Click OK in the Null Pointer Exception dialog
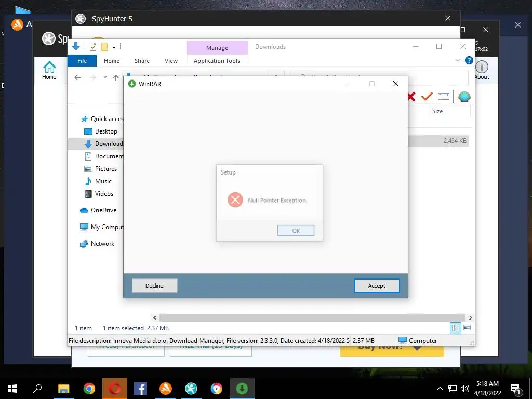 (x=296, y=230)
